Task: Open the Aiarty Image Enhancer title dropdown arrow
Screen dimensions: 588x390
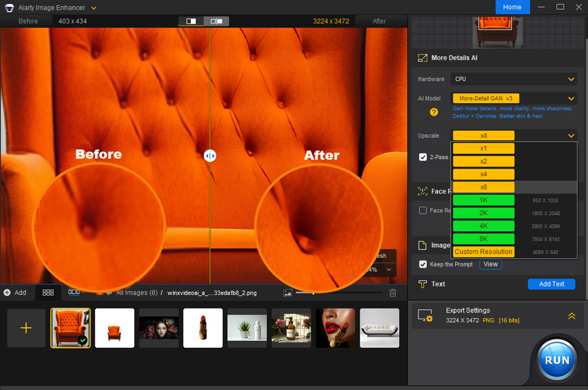Action: 94,8
